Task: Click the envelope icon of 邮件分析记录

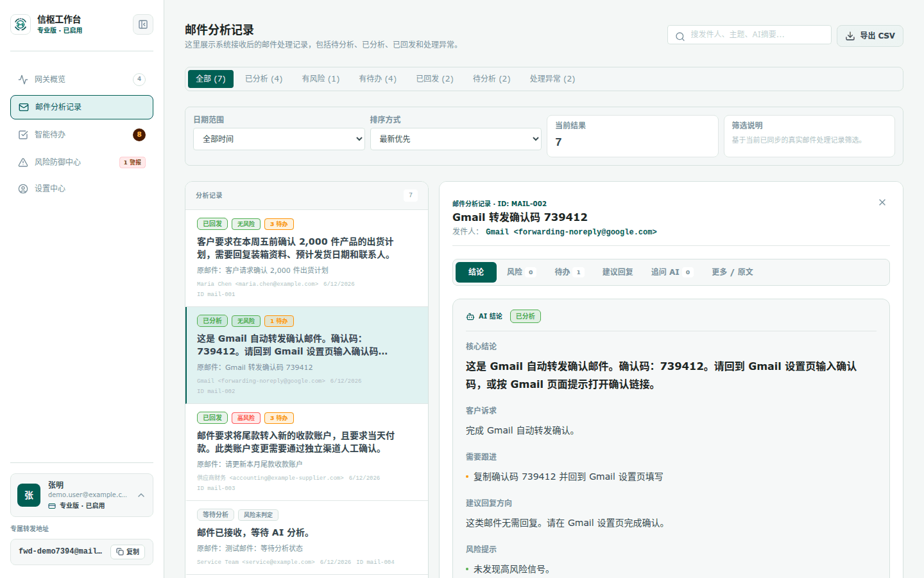Action: point(24,107)
